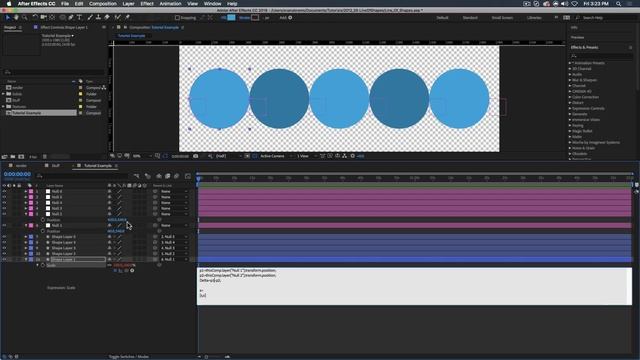Open the Preview panel header
The width and height of the screenshot is (640, 360).
[578, 38]
